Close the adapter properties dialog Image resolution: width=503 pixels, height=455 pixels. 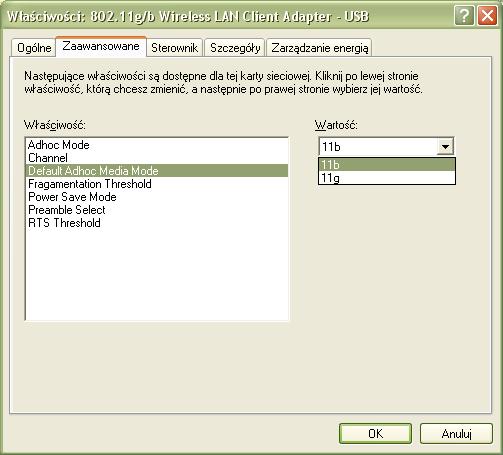click(x=487, y=15)
